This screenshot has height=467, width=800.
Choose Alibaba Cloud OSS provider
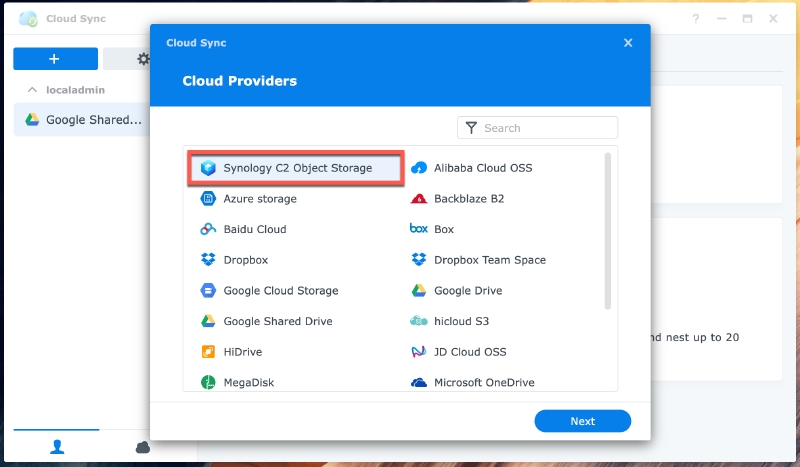click(482, 168)
